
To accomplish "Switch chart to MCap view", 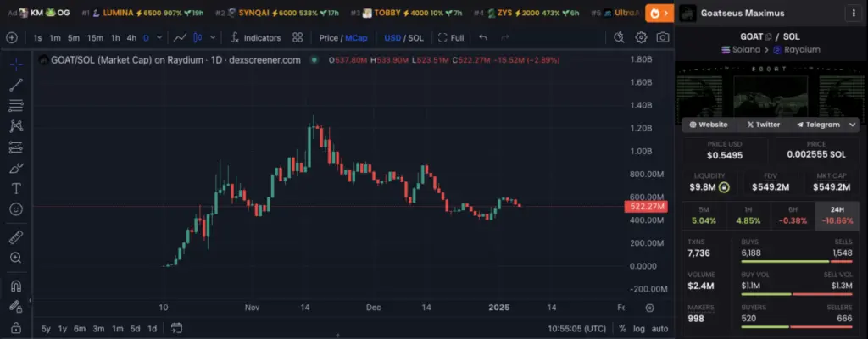I will coord(355,38).
